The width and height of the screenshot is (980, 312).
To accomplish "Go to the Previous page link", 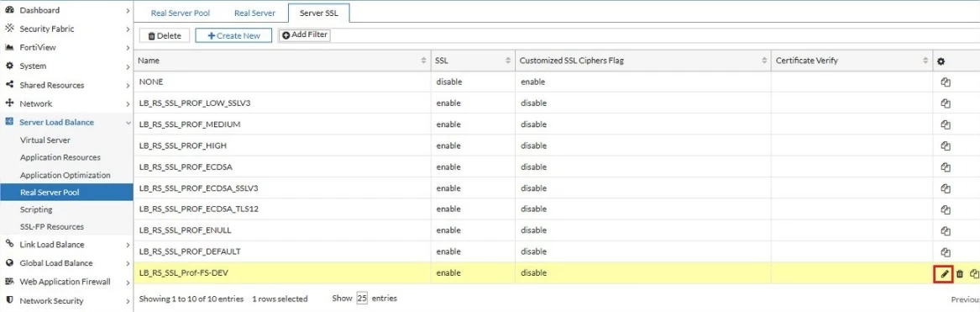I will click(965, 299).
